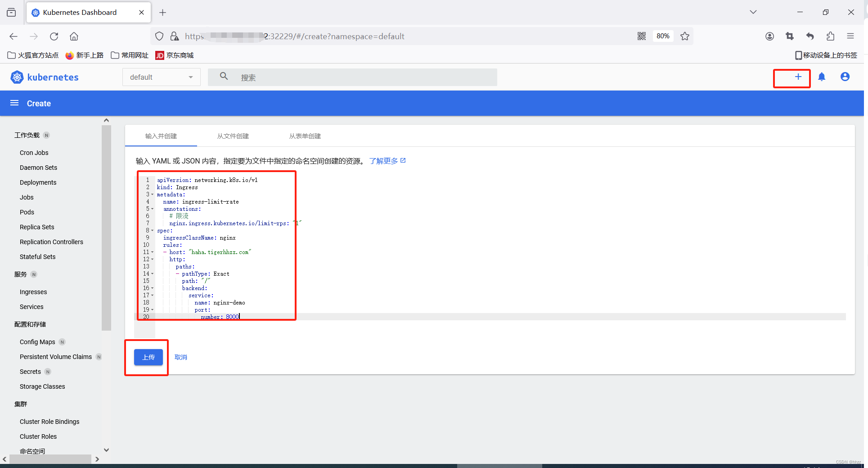Image resolution: width=868 pixels, height=468 pixels.
Task: Click the undo arrow toolbar icon
Action: [810, 36]
